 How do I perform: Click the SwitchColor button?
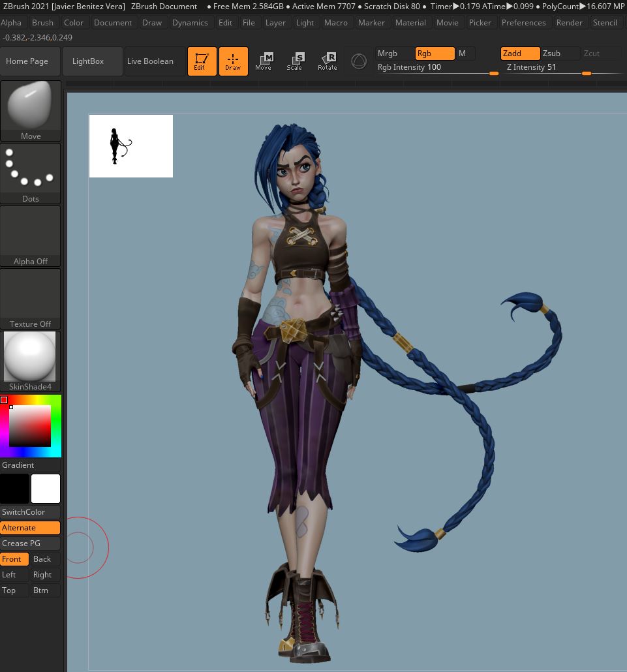(x=30, y=512)
